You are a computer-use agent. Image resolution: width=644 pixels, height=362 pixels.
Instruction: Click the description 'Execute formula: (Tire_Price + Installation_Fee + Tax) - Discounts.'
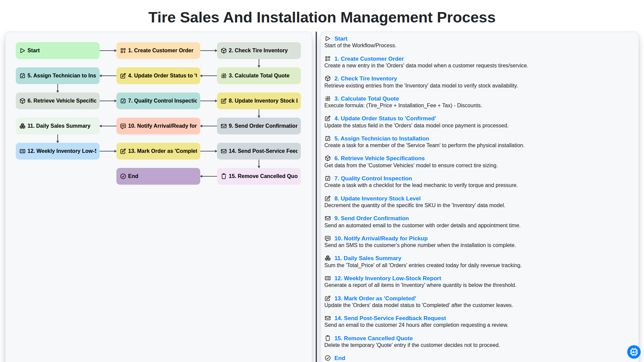pyautogui.click(x=403, y=106)
